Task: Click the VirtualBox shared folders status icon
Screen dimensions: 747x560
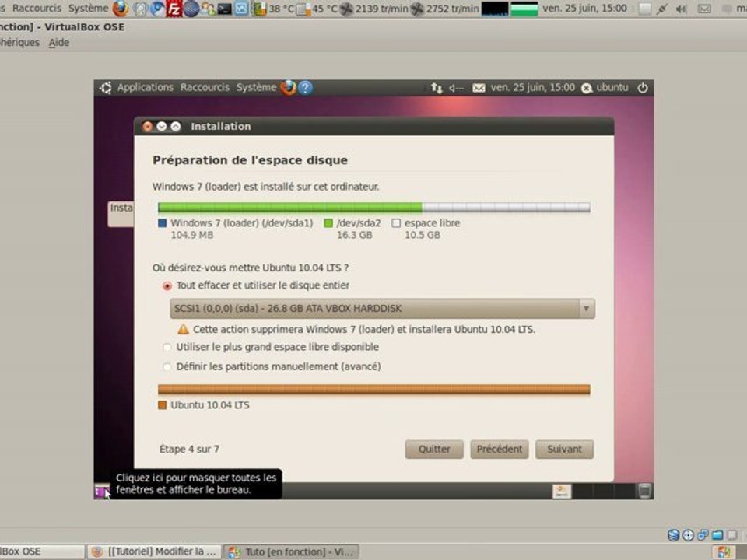Action: click(717, 535)
